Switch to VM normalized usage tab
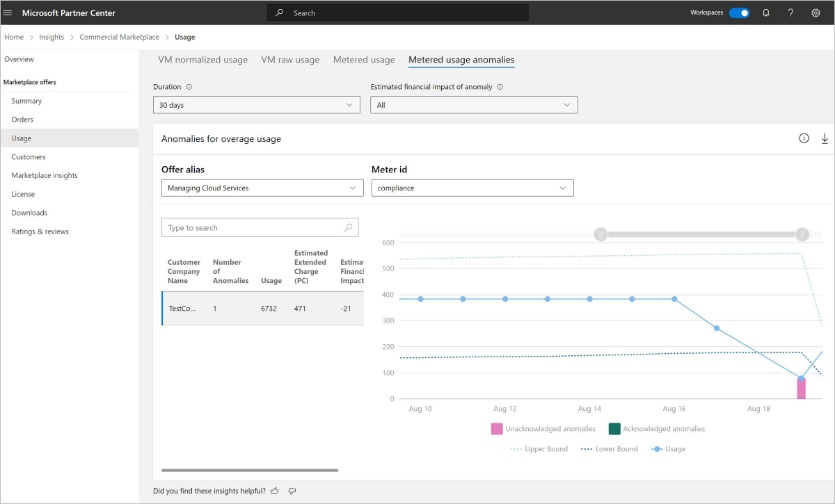The width and height of the screenshot is (835, 504). 202,60
